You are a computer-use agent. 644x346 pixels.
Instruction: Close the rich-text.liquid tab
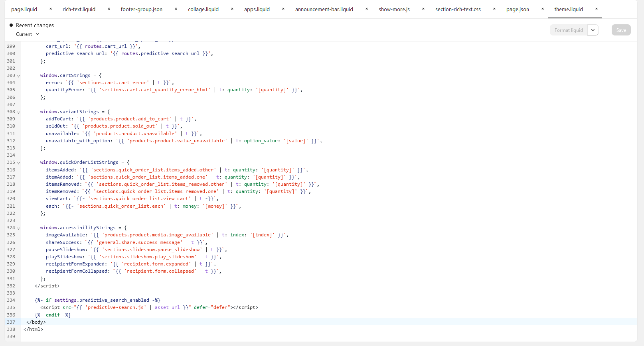(x=109, y=9)
